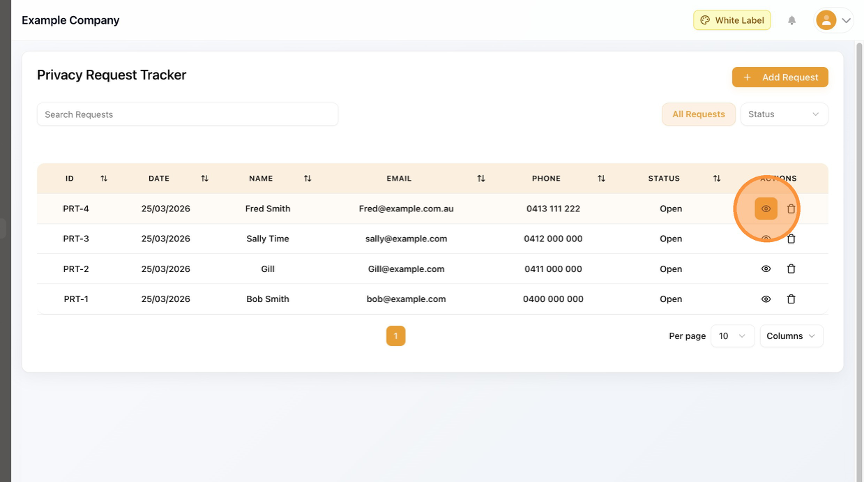
Task: Focus the Search Requests field
Action: [x=187, y=114]
